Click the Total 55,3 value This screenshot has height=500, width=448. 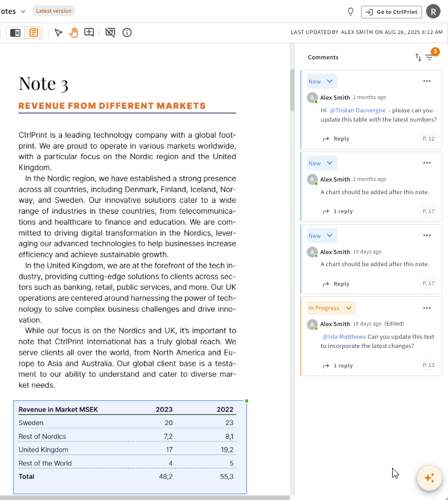tap(227, 477)
